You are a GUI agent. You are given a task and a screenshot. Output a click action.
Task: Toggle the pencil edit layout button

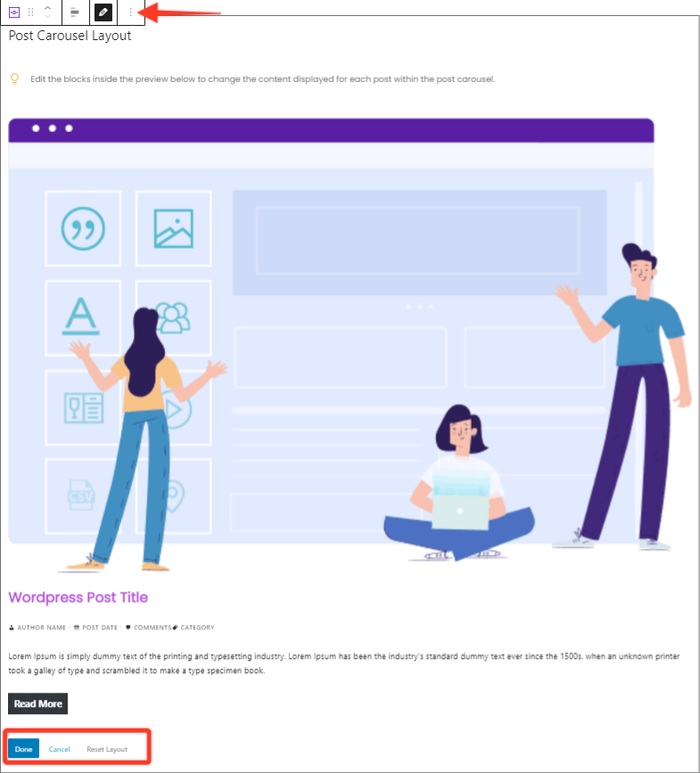pos(103,12)
